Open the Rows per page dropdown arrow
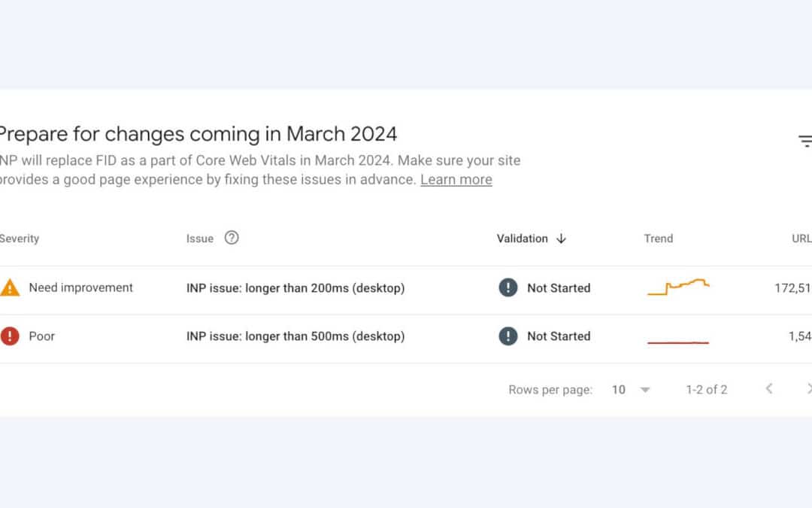Screen dimensions: 812x508 point(645,390)
